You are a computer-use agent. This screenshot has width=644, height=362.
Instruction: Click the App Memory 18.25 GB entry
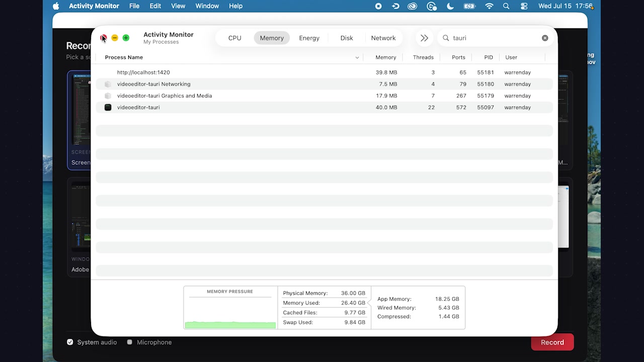418,299
